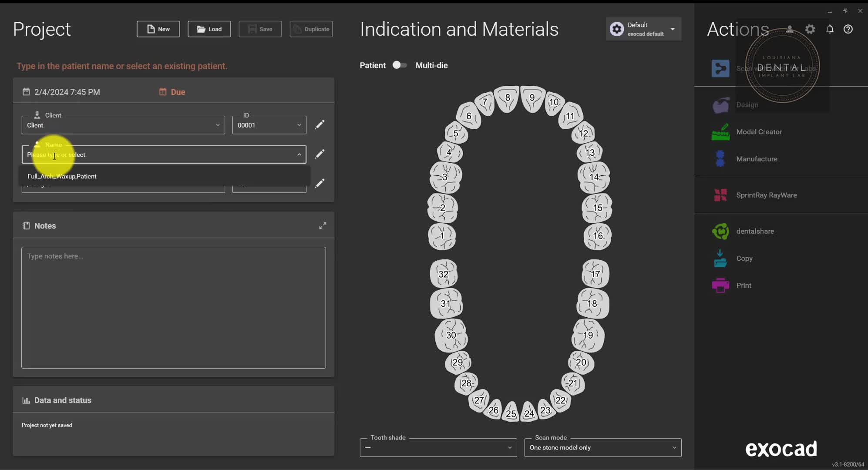
Task: Select tooth 11 on the chart
Action: tap(570, 116)
